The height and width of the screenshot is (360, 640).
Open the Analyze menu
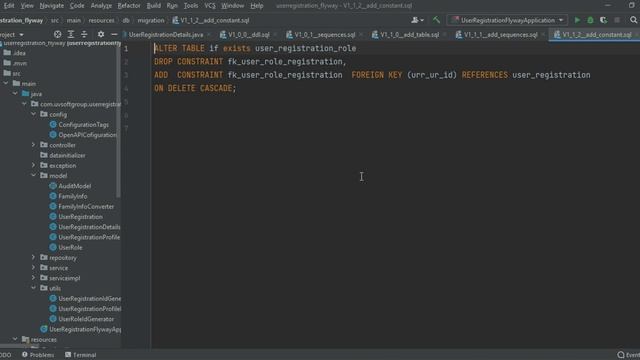tap(101, 6)
